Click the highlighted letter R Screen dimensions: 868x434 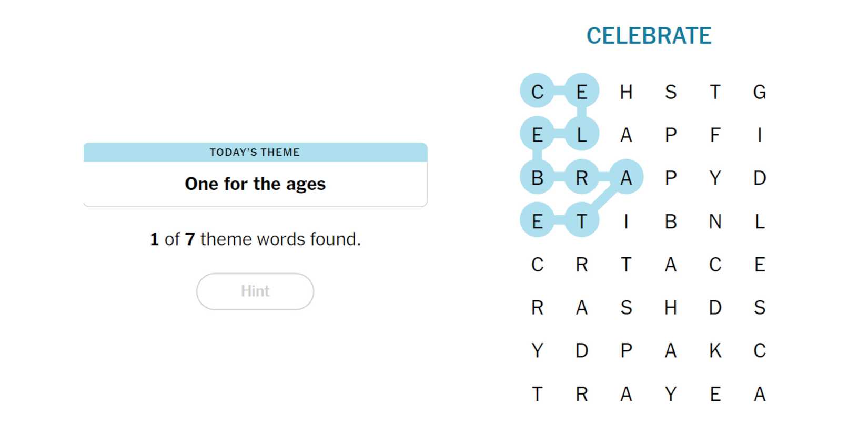(x=581, y=178)
